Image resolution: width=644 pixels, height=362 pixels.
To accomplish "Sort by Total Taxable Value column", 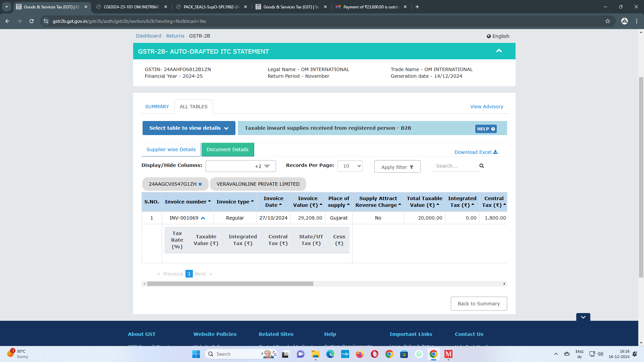I will click(424, 202).
